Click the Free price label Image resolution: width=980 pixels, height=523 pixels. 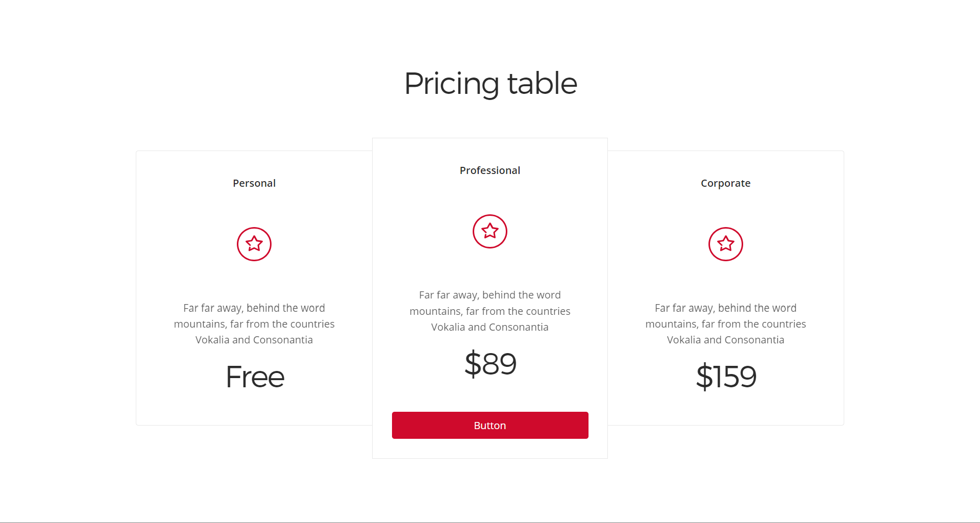point(255,377)
